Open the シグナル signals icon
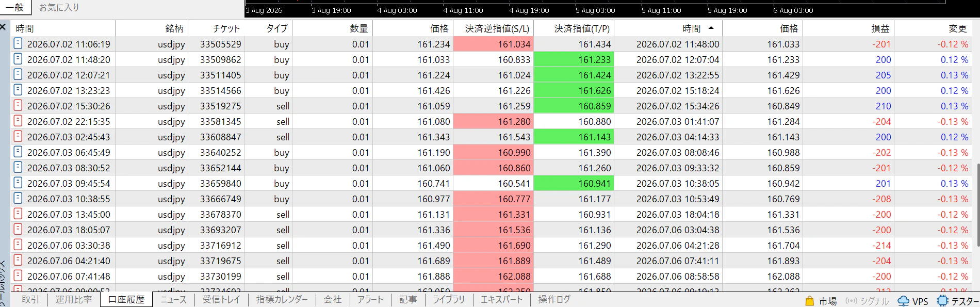The image size is (980, 307). [x=851, y=301]
